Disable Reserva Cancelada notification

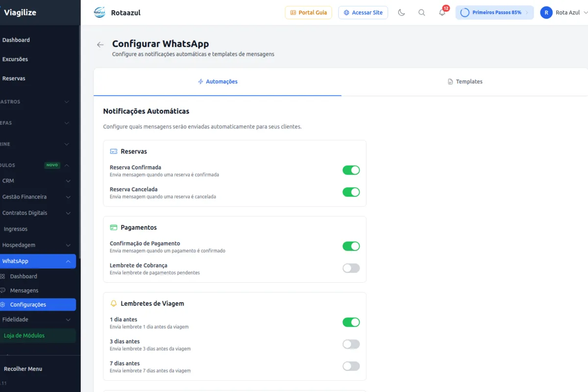click(x=351, y=192)
